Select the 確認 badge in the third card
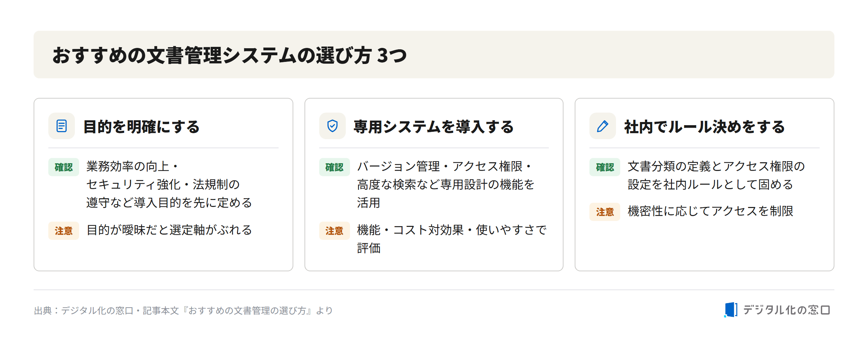This screenshot has width=868, height=351. (605, 167)
